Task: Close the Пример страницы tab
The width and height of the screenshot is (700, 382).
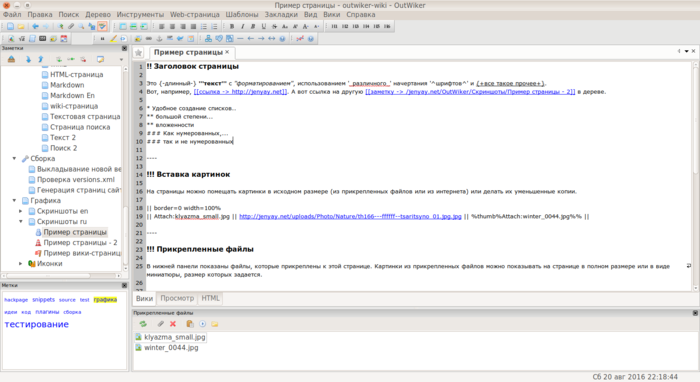Action: [227, 52]
